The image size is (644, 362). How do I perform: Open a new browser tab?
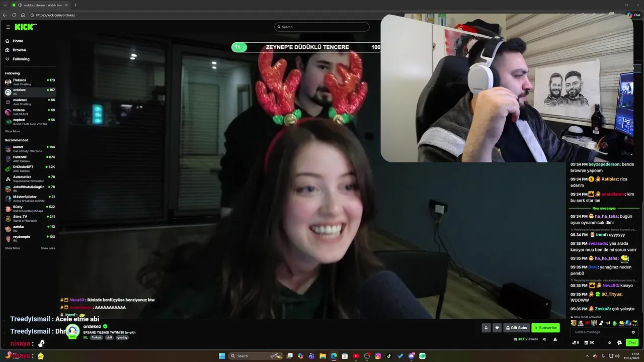pyautogui.click(x=75, y=5)
